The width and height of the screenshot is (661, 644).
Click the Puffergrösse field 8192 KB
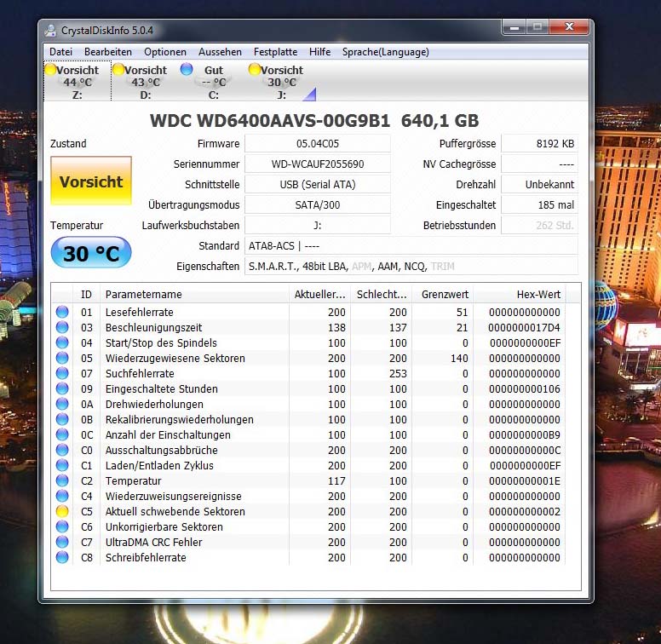tap(539, 144)
